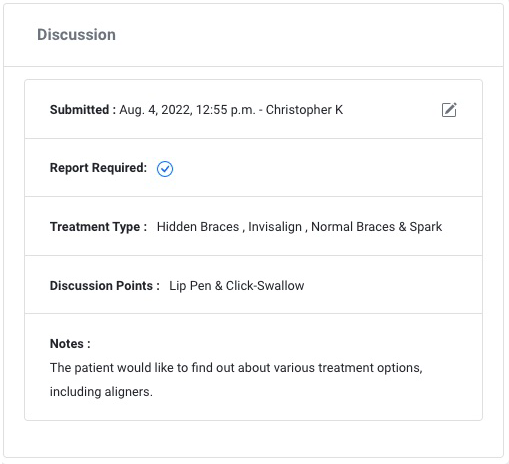Click the first line of patient notes
The image size is (509, 464).
pos(236,368)
